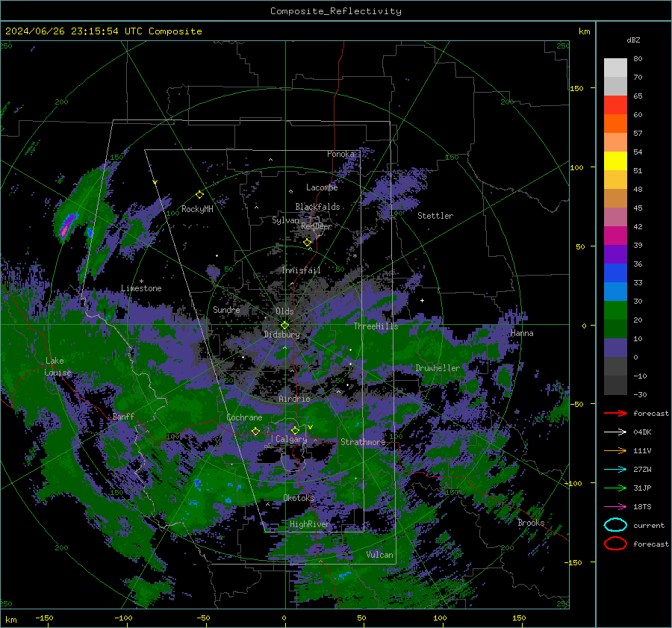
Task: Click the asterisk marker above Limestone label
Action: point(141,282)
